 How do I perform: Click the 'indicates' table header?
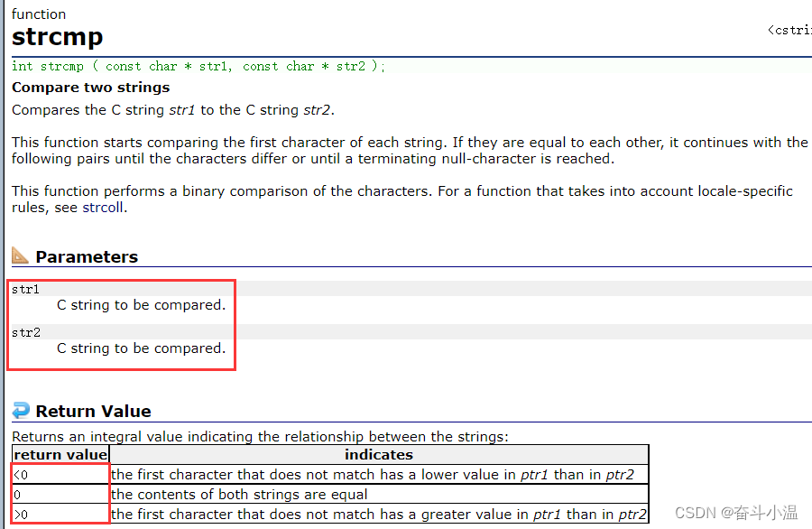(379, 454)
